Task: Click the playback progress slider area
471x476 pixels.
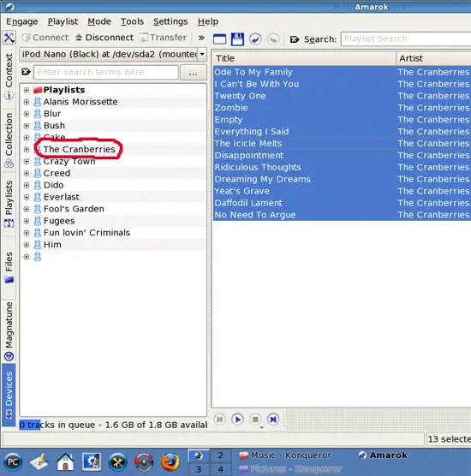Action: tap(378, 419)
